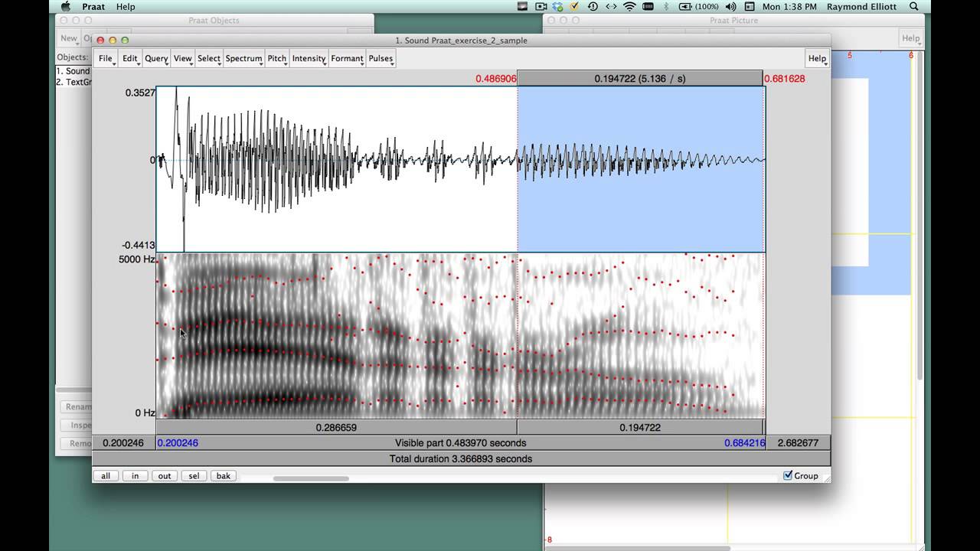Click the New menu in Praat Objects window
The image size is (980, 551).
69,38
